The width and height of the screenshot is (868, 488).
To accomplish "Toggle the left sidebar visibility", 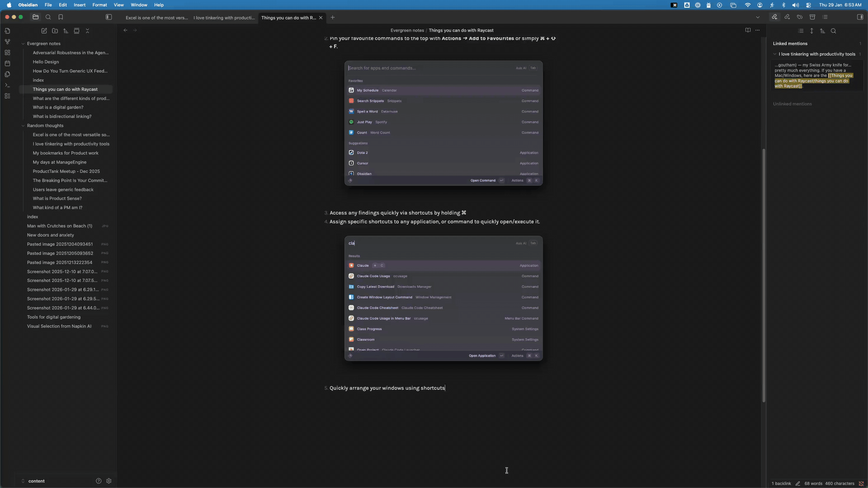I will [108, 17].
